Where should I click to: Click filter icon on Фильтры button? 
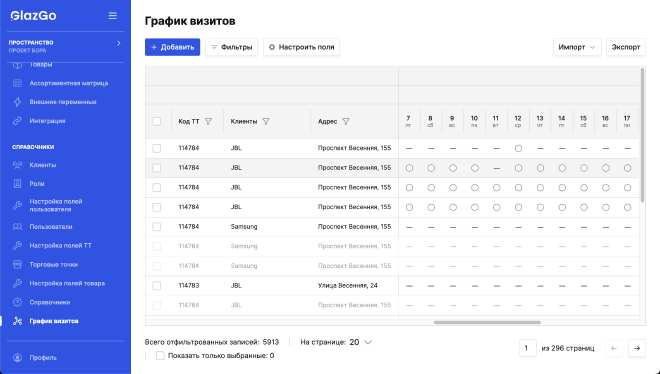tap(214, 47)
